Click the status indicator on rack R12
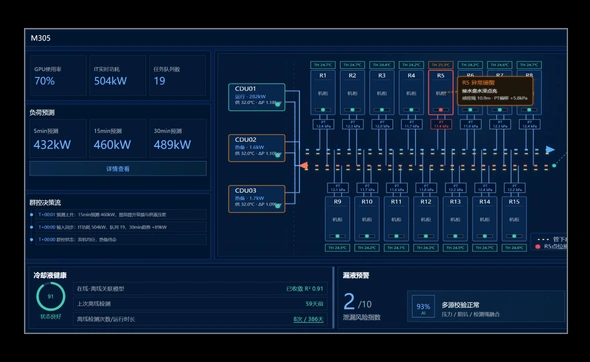Viewport: 590px width, 362px height. point(426,236)
